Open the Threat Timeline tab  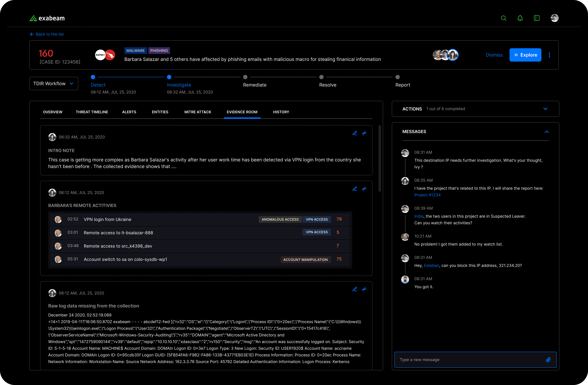tap(92, 112)
